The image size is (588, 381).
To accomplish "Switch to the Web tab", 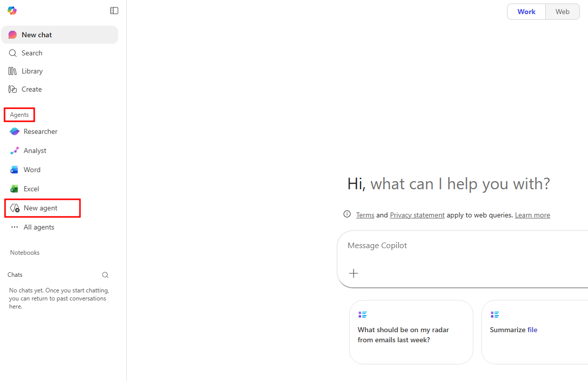I will [x=562, y=12].
